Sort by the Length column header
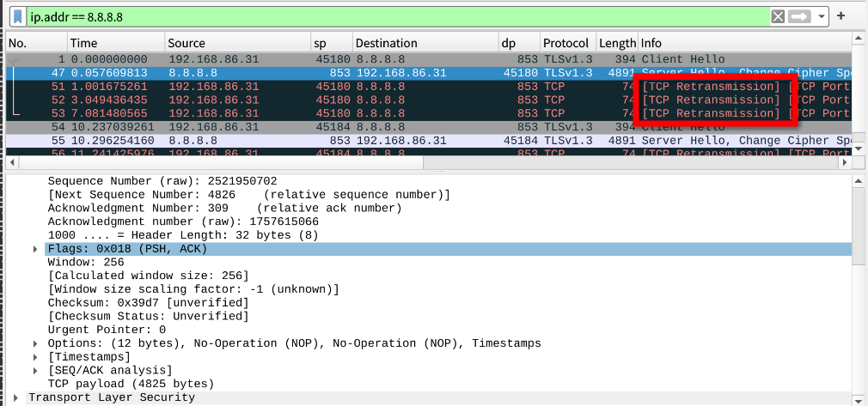The image size is (868, 406). [617, 43]
